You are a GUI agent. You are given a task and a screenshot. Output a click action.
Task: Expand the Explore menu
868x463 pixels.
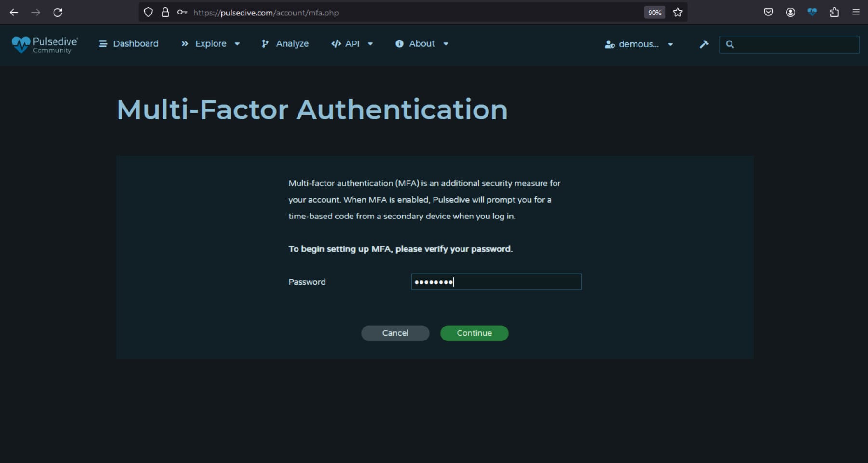pos(210,44)
